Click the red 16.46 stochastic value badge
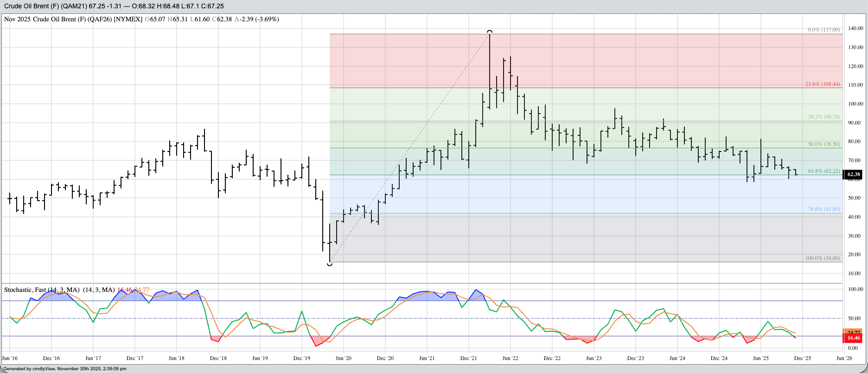 [x=853, y=338]
